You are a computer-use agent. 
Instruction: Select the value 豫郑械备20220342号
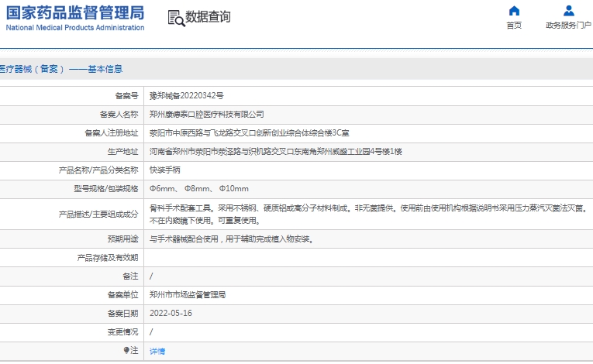[187, 95]
